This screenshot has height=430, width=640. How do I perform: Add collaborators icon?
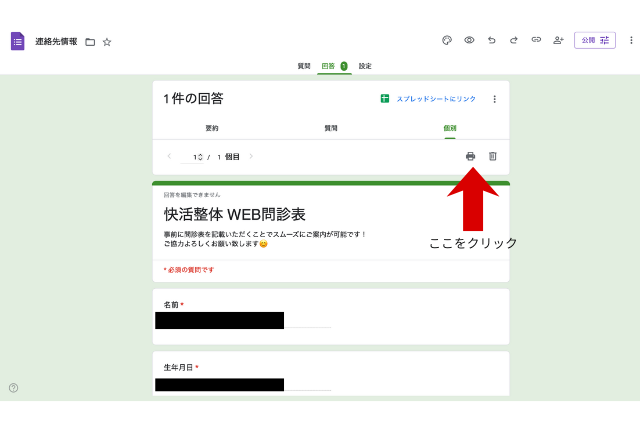tap(558, 40)
